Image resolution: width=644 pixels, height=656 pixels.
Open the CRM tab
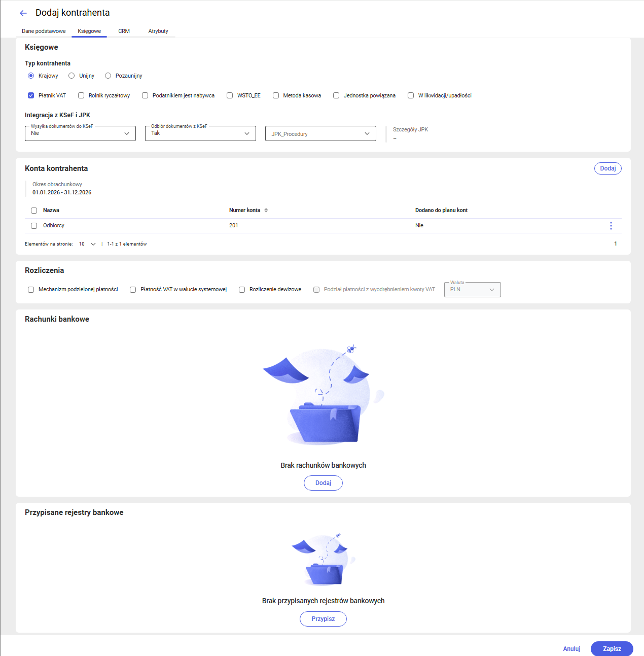coord(124,31)
